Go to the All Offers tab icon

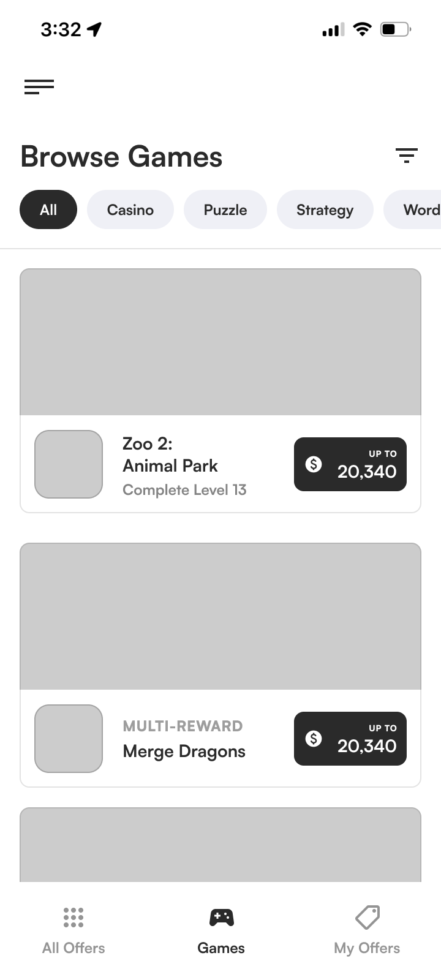(73, 918)
